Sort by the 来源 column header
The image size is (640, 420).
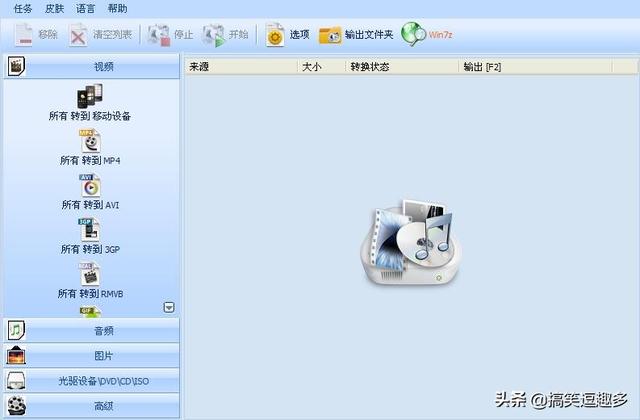pos(242,67)
